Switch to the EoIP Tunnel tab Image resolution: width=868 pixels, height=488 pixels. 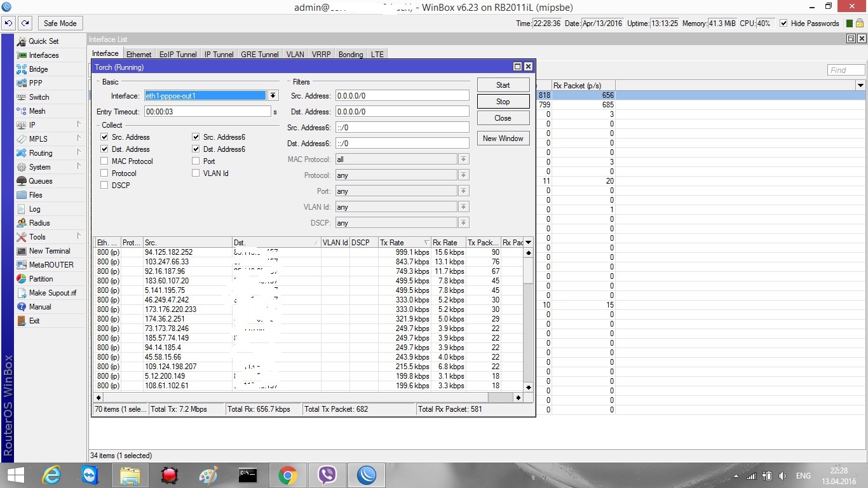[x=178, y=55]
